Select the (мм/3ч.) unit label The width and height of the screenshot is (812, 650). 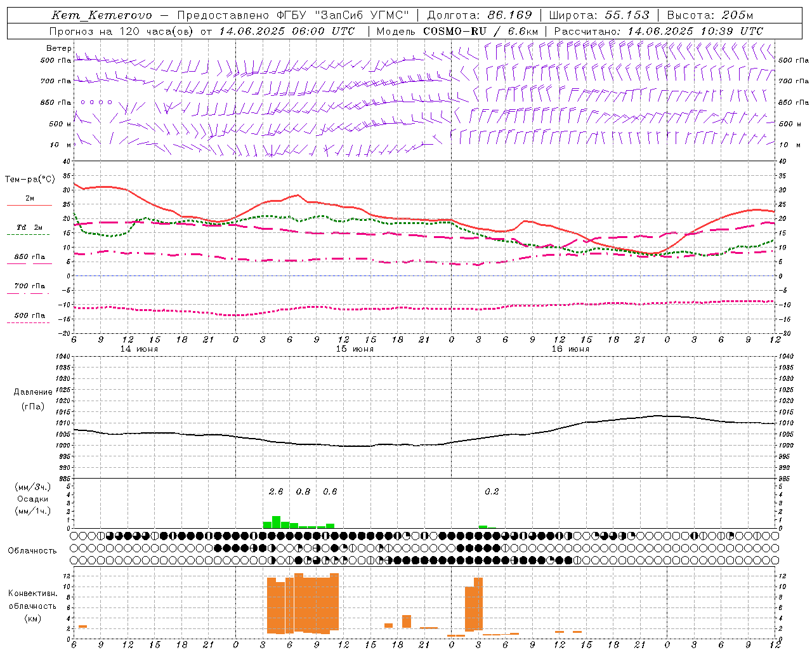point(32,487)
